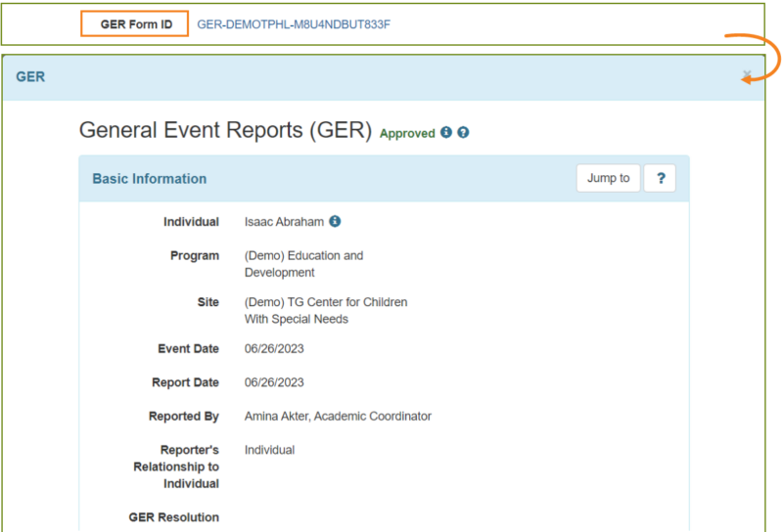Click reporter Amina Akter, Academic Coordinator

(x=338, y=417)
